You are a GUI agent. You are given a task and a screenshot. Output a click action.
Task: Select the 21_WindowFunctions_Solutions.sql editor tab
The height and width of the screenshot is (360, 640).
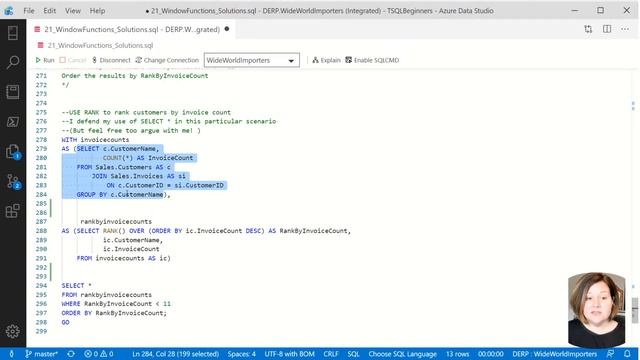click(x=131, y=29)
